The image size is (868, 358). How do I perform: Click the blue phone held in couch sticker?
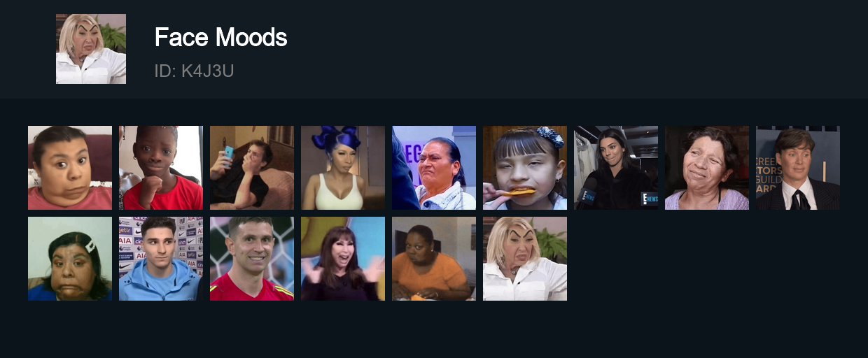point(229,152)
